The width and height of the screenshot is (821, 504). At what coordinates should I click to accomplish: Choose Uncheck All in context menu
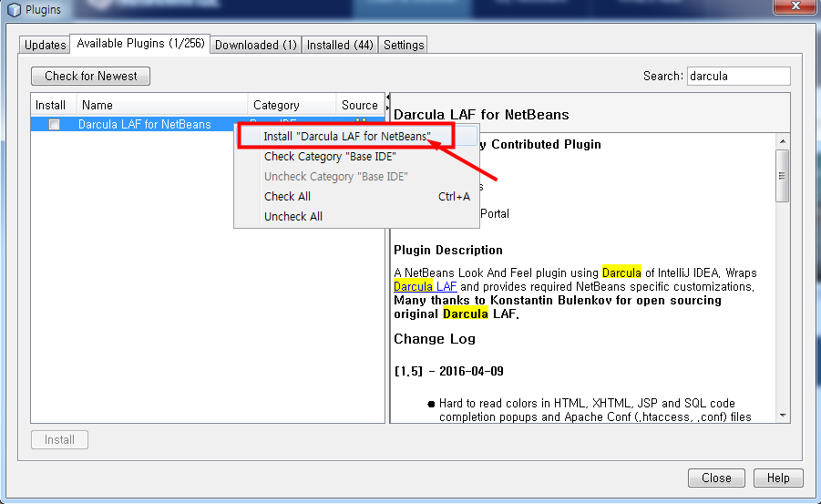coord(356,216)
